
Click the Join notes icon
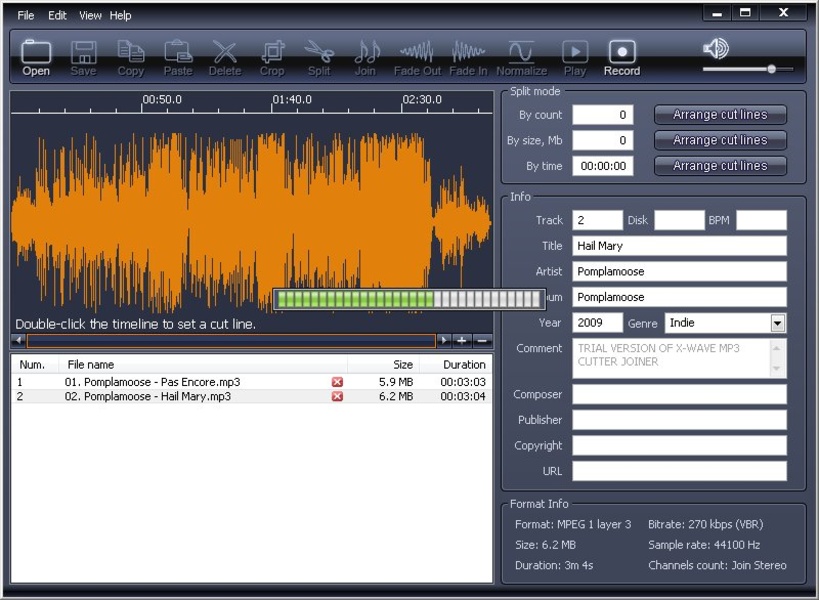pos(366,52)
